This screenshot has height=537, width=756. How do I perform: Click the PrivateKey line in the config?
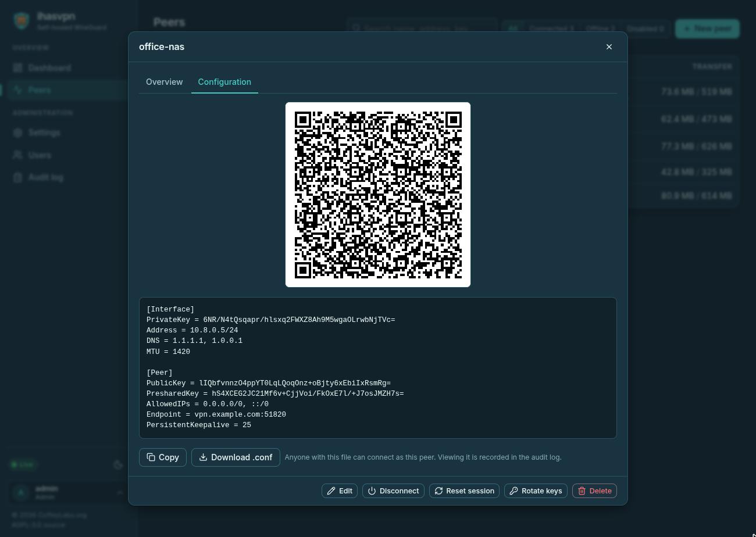[270, 320]
